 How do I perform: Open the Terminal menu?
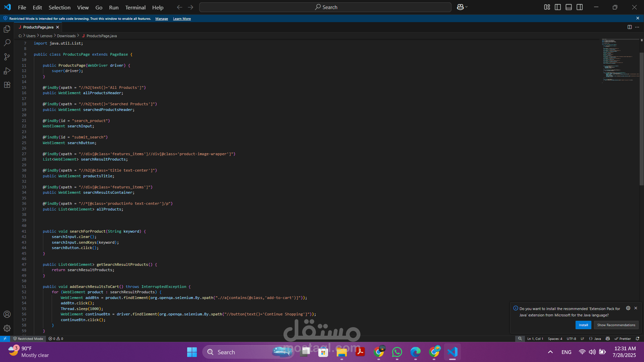point(135,7)
